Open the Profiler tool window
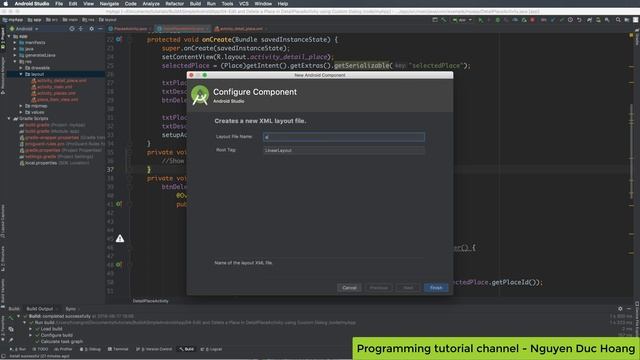640x360 pixels. 63,349
